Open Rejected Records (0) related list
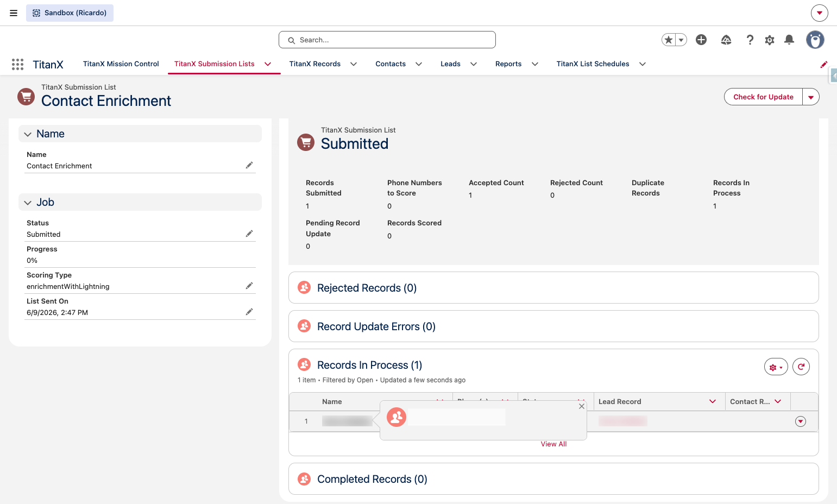 pyautogui.click(x=367, y=288)
